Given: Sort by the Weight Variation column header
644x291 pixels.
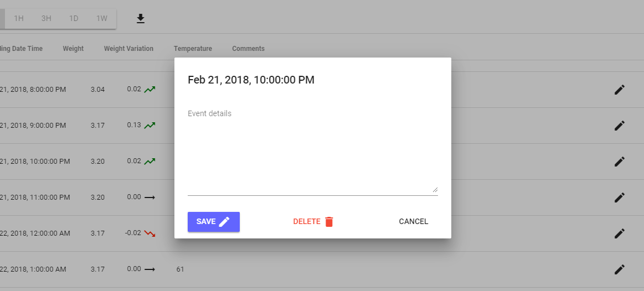Looking at the screenshot, I should 128,49.
